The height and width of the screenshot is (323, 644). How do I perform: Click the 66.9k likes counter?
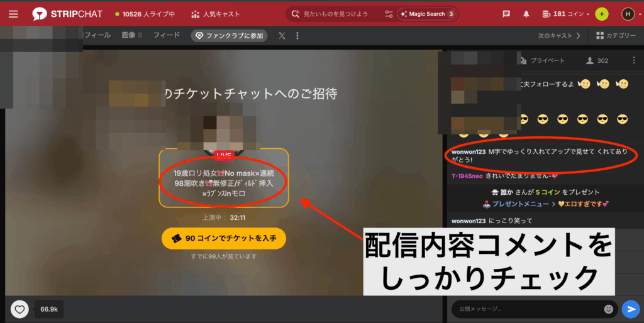[49, 309]
